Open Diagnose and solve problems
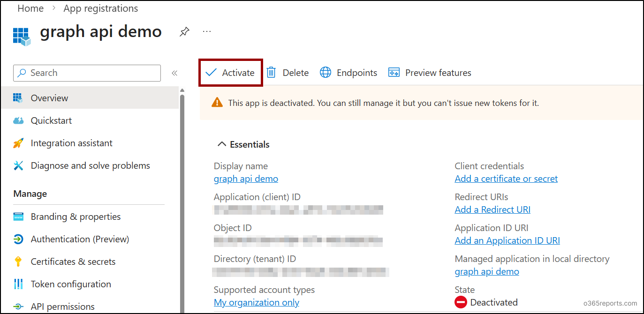 [x=90, y=165]
